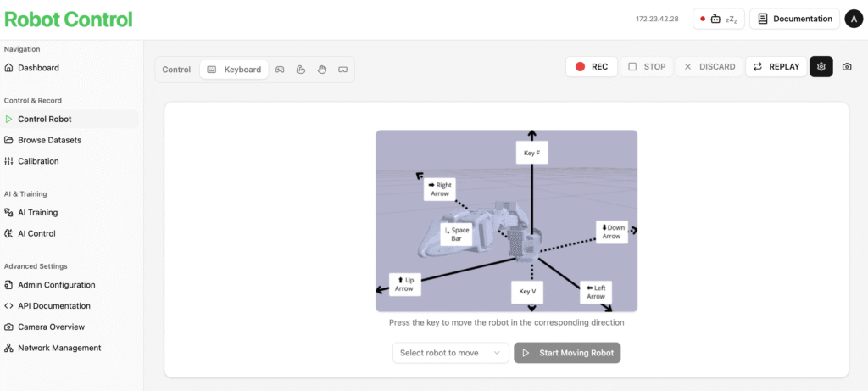
Task: Switch to leader arm control icon
Action: (x=301, y=70)
